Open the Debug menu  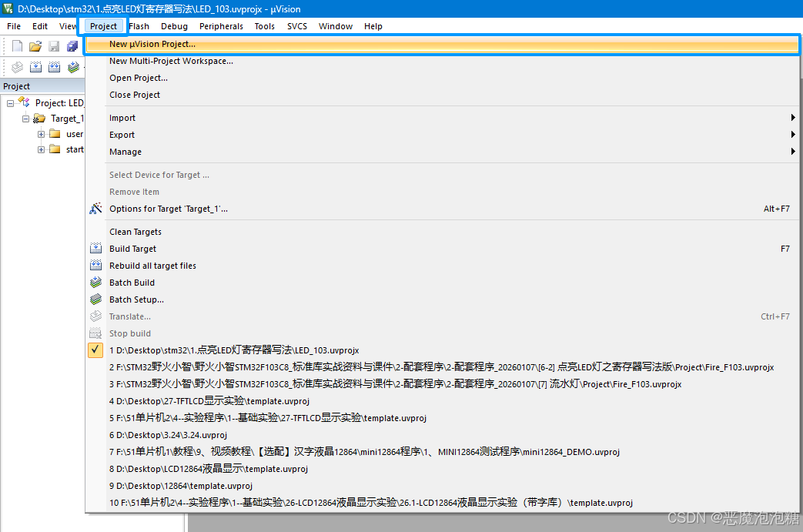point(174,26)
